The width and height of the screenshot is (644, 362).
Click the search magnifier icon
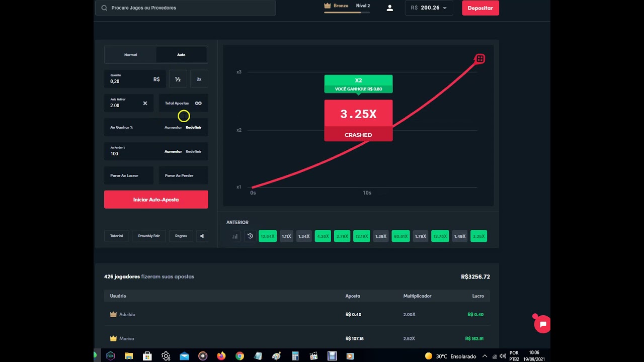104,8
